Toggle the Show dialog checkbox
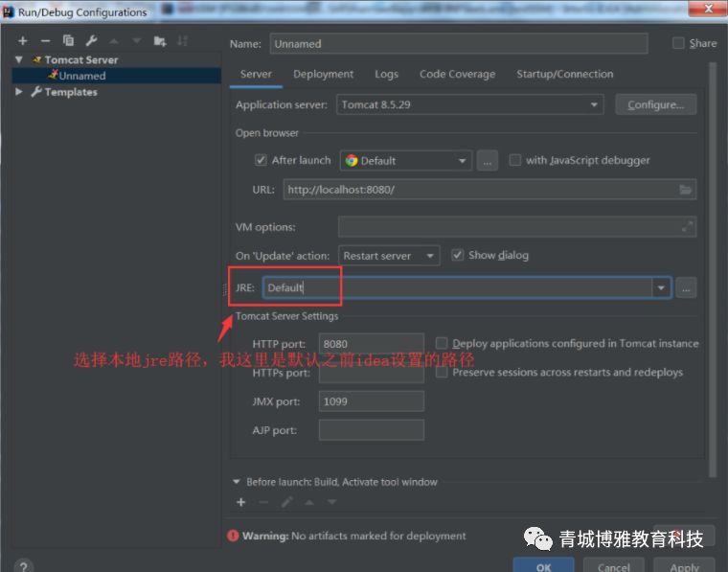Screen dimensions: 728x572 (457, 255)
